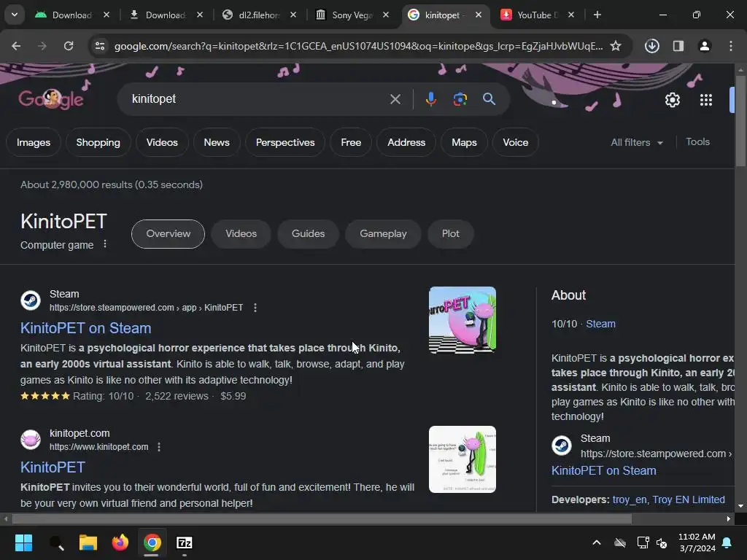Viewport: 747px width, 560px height.
Task: Open the search Tools menu
Action: click(x=697, y=142)
